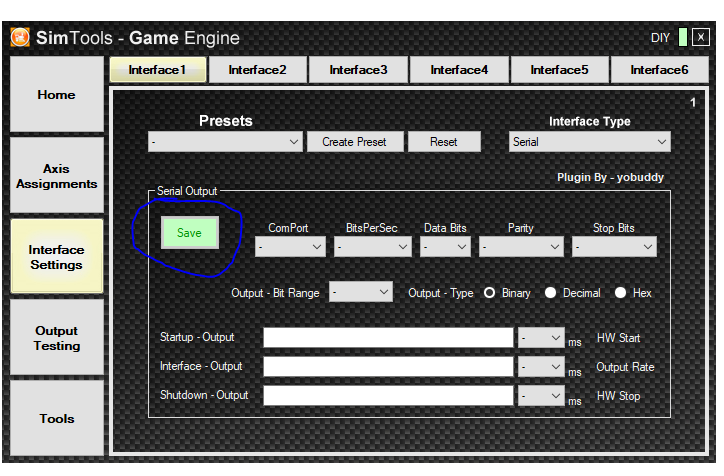Click the SimTools orange logo icon
Image resolution: width=724 pixels, height=476 pixels.
[x=20, y=38]
